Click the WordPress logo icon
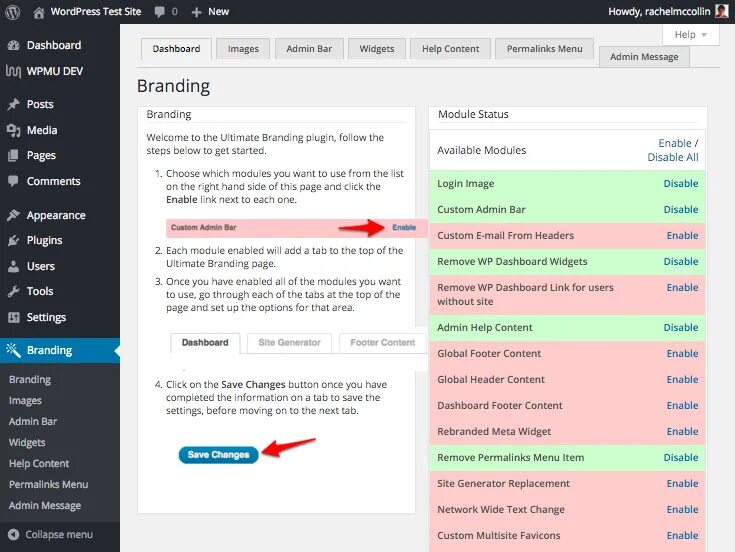The height and width of the screenshot is (552, 735). coord(13,12)
